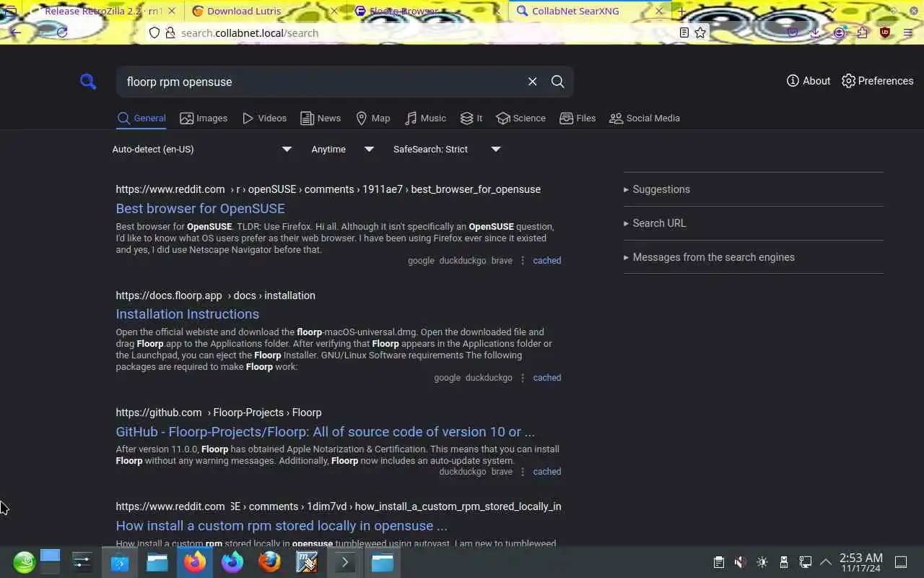Viewport: 924px width, 578px height.
Task: Toggle reader view
Action: point(684,33)
